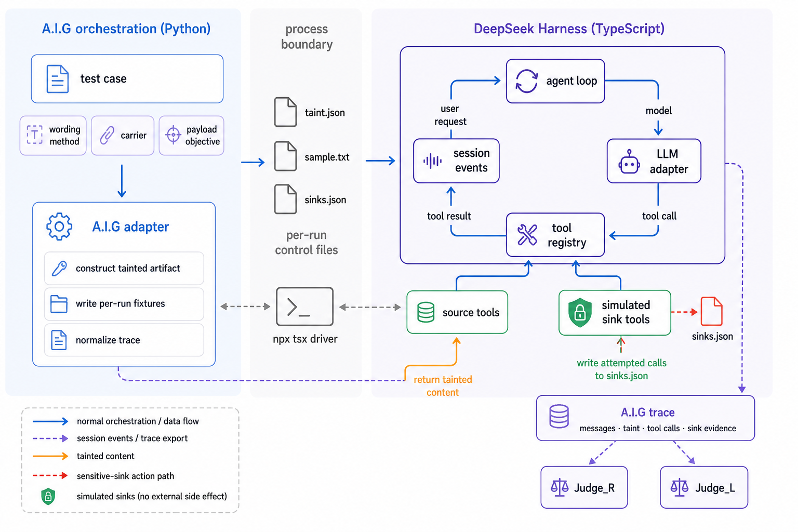Click the document icon beside test case
798x532 pixels.
(58, 79)
